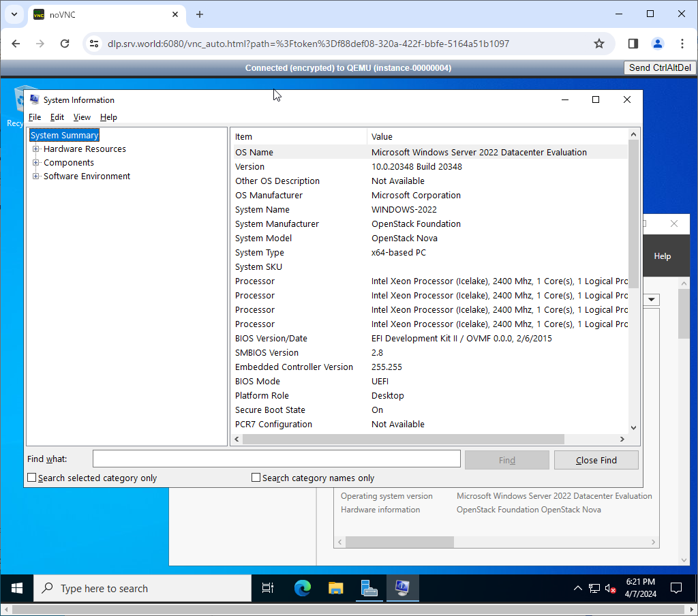Expand the Components tree node
Image resolution: width=698 pixels, height=616 pixels.
35,162
